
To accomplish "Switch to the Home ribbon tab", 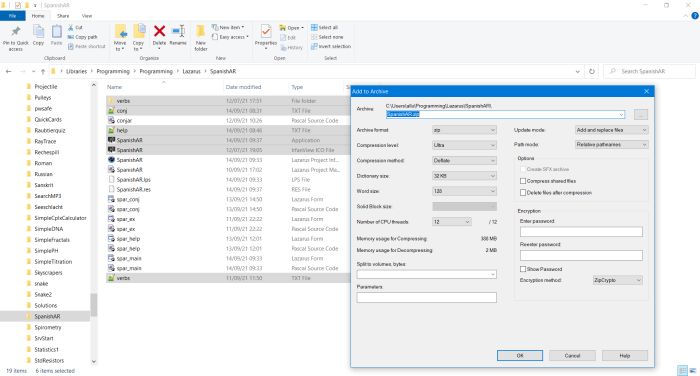I will (38, 16).
